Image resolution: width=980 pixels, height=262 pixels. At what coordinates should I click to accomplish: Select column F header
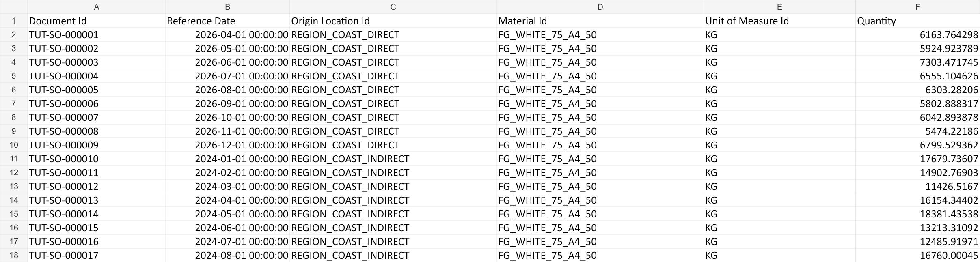pyautogui.click(x=917, y=7)
